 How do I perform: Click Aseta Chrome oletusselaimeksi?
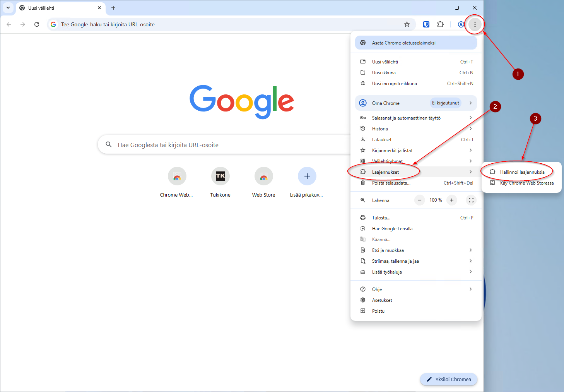pos(416,43)
